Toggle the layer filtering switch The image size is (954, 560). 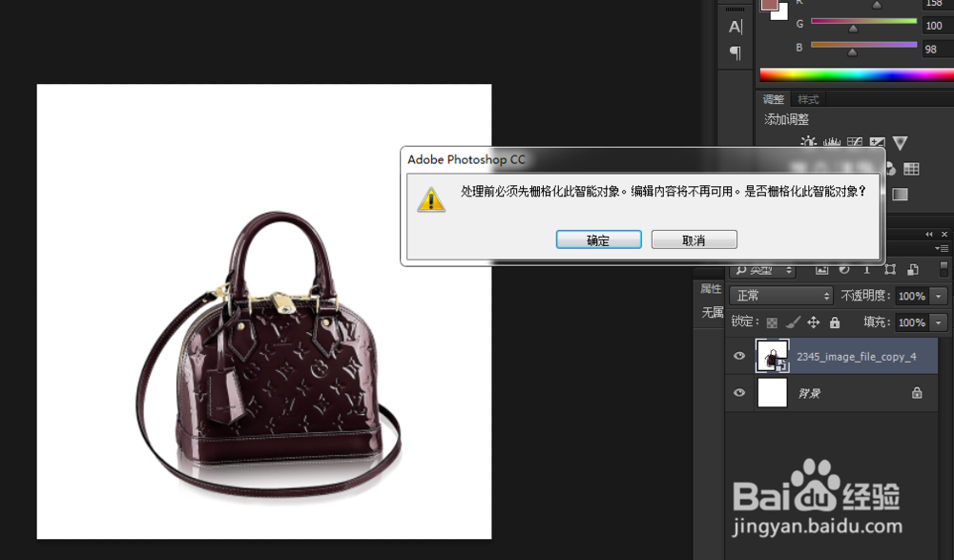944,268
